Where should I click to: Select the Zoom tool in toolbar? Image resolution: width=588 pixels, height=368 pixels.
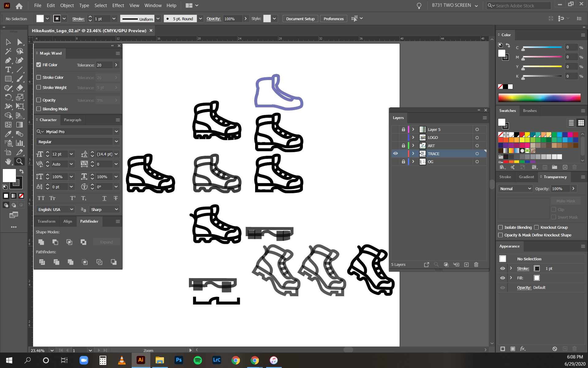click(x=19, y=161)
